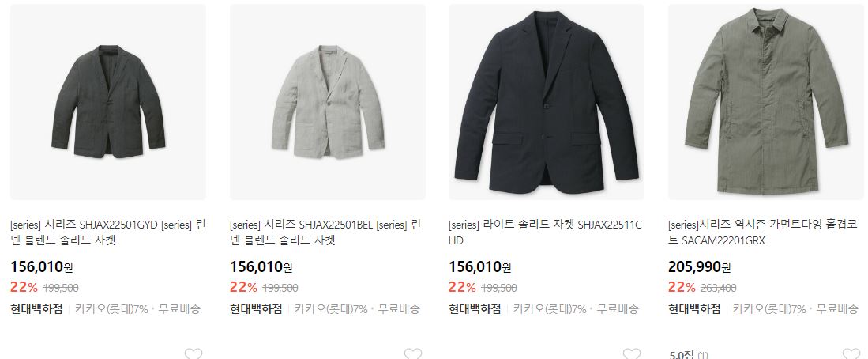Toggle wishlist heart for olive single coat
The width and height of the screenshot is (868, 359).
(x=851, y=353)
